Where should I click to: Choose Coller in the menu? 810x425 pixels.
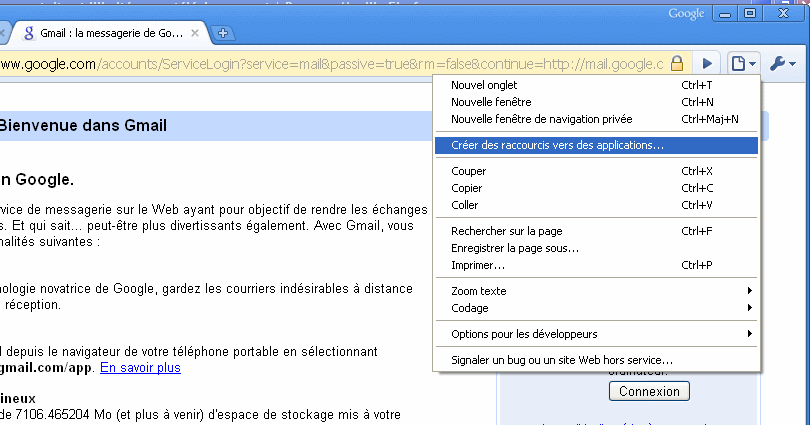pos(597,205)
